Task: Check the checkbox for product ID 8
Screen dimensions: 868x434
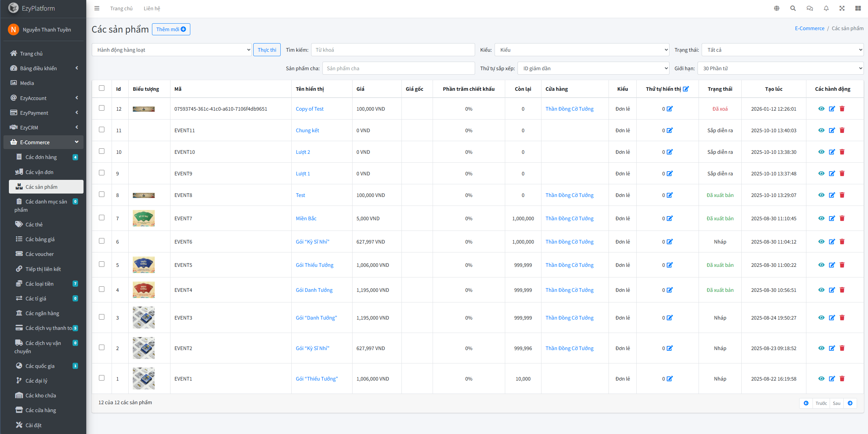Action: pos(102,194)
